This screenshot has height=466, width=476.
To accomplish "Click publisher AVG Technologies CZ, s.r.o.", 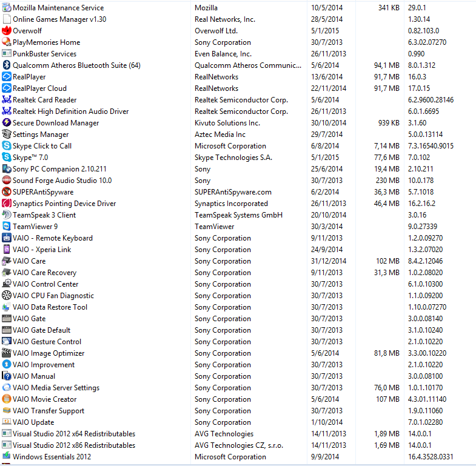I will point(239,445).
